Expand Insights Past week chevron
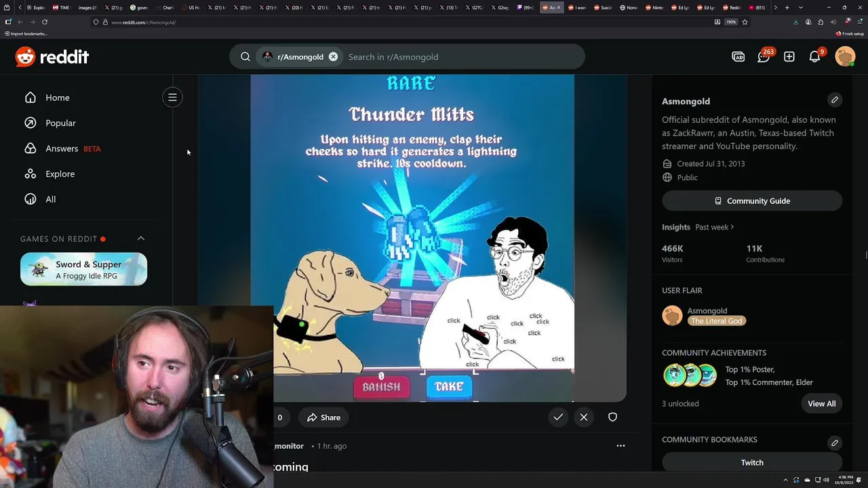Viewport: 868px width, 488px height. coord(732,227)
